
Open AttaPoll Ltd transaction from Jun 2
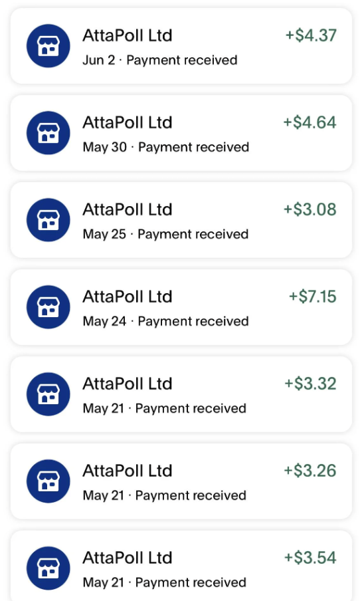pyautogui.click(x=181, y=46)
